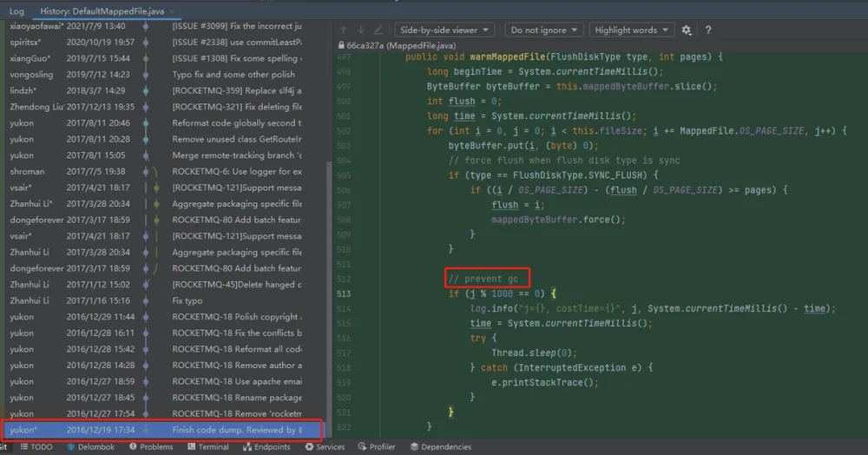Open the Dependencies tool window
The height and width of the screenshot is (455, 868).
441,446
